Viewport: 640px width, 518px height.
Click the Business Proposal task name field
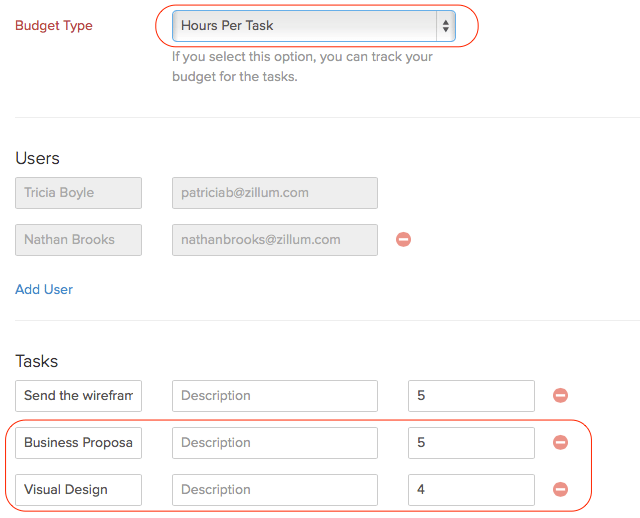[x=78, y=443]
